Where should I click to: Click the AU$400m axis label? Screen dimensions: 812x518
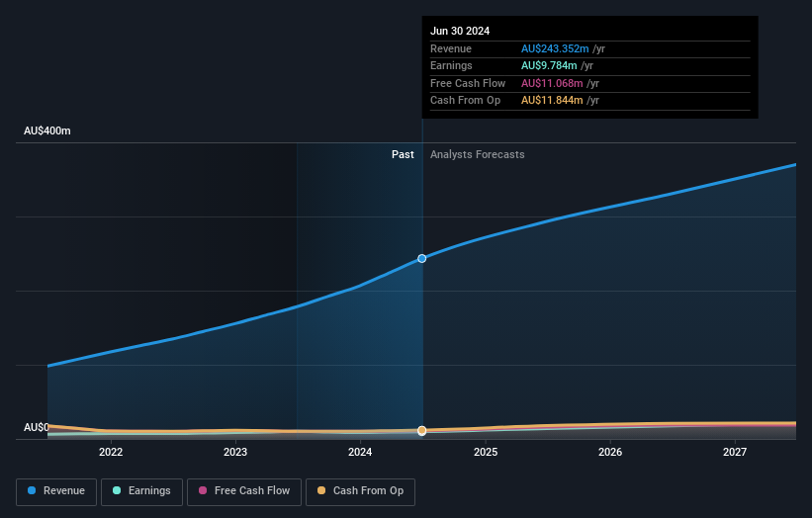pos(47,130)
